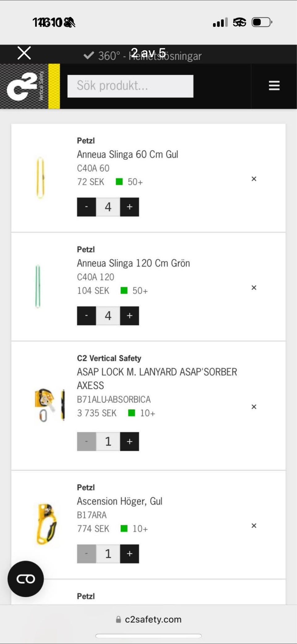
Task: Close the image viewer with the X
Action: coord(24,53)
